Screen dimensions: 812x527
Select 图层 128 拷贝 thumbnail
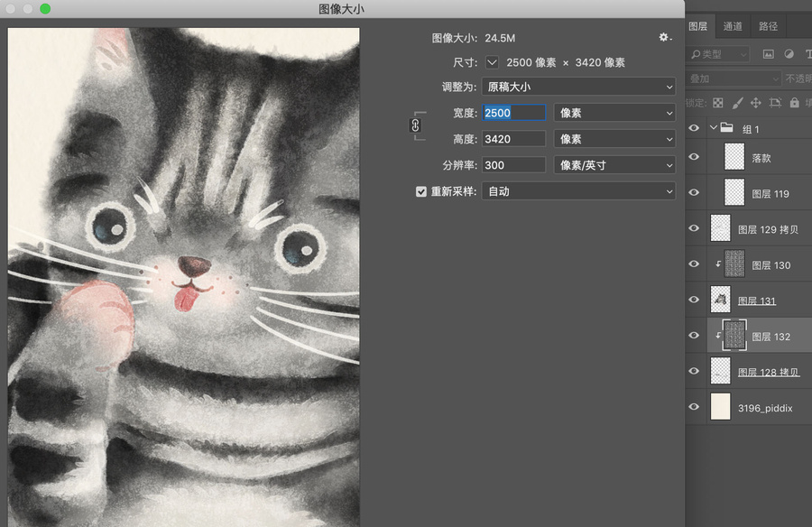pyautogui.click(x=720, y=371)
